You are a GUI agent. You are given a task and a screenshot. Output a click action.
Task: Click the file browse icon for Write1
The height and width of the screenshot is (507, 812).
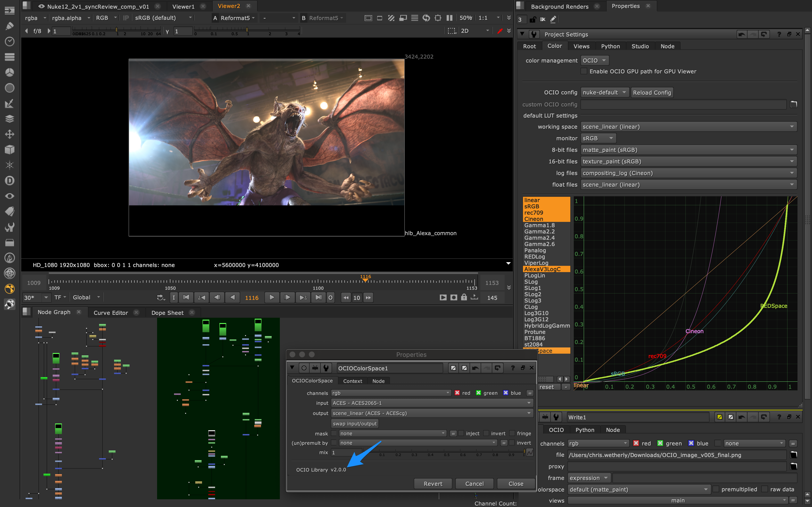click(x=793, y=455)
